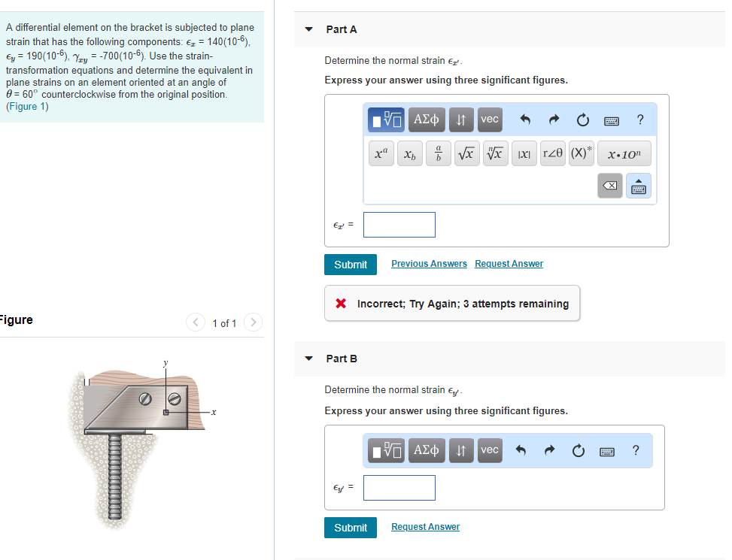This screenshot has width=732, height=560.
Task: Open the on-screen keyboard icon
Action: (x=612, y=120)
